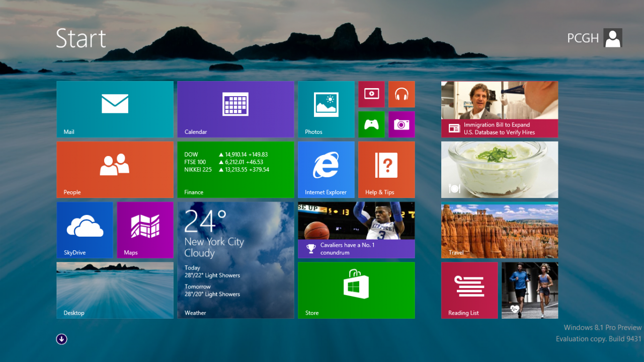Open the Desktop tile
Image resolution: width=644 pixels, height=362 pixels.
tap(115, 291)
